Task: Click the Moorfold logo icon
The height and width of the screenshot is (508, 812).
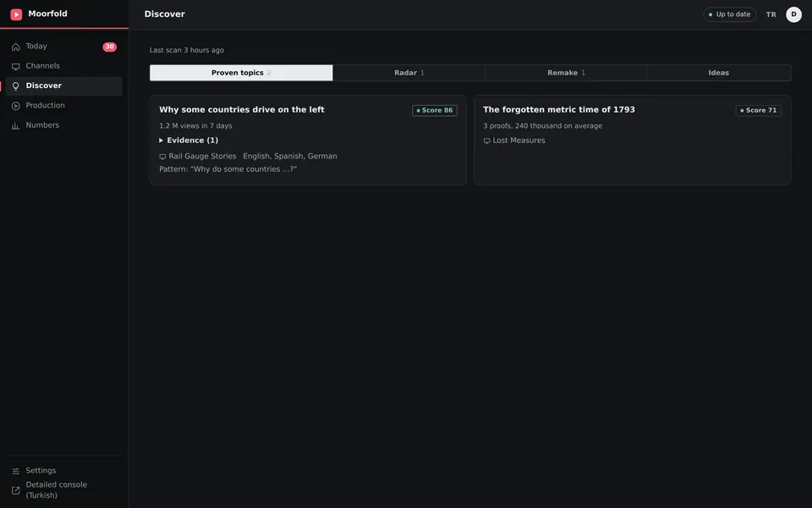Action: click(16, 14)
